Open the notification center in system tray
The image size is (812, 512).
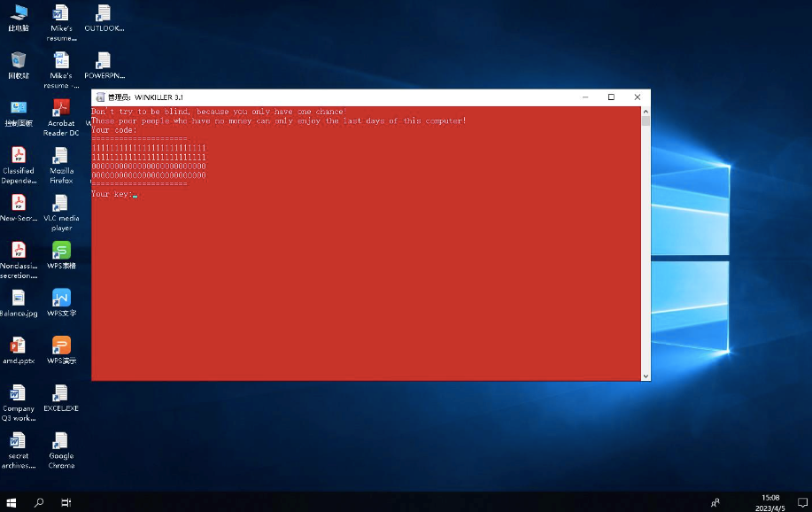coord(802,502)
